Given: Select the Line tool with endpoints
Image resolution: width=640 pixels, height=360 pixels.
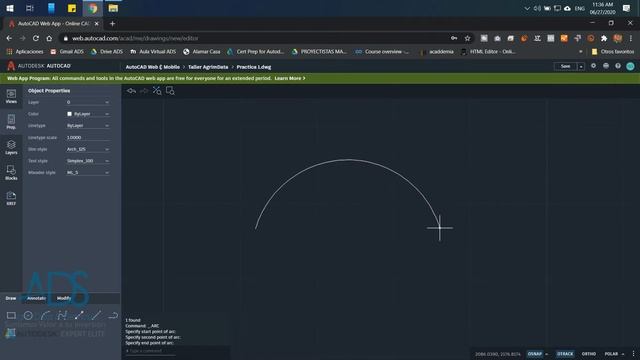Looking at the screenshot, I should point(79,315).
